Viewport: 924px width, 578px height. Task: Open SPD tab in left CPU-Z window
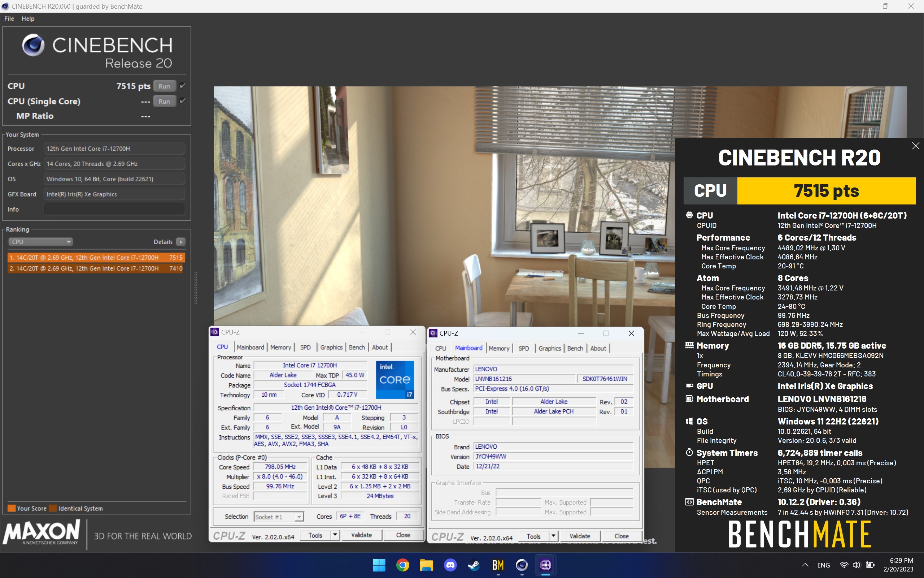(x=305, y=347)
